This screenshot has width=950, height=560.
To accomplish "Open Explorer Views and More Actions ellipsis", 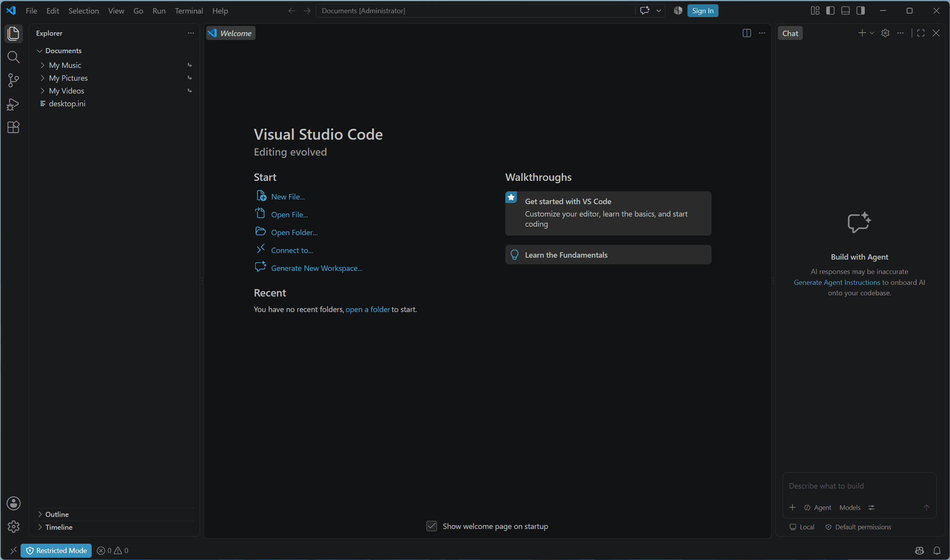I will click(191, 33).
